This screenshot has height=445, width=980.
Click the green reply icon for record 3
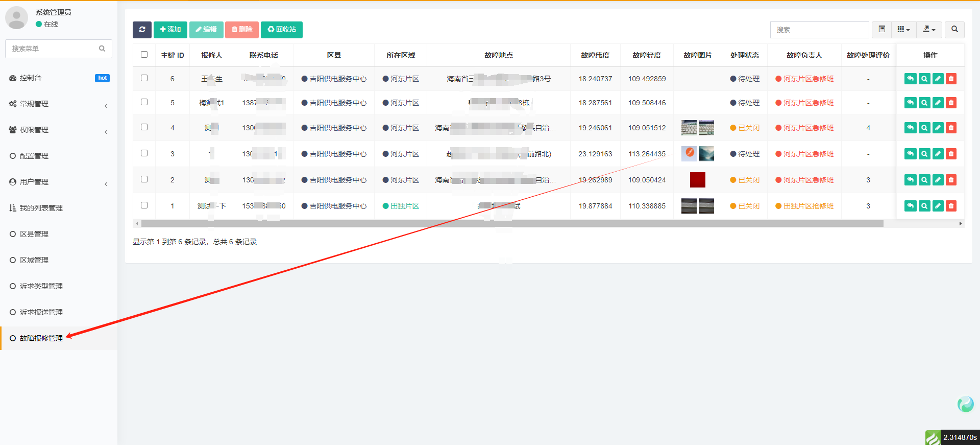click(x=910, y=154)
